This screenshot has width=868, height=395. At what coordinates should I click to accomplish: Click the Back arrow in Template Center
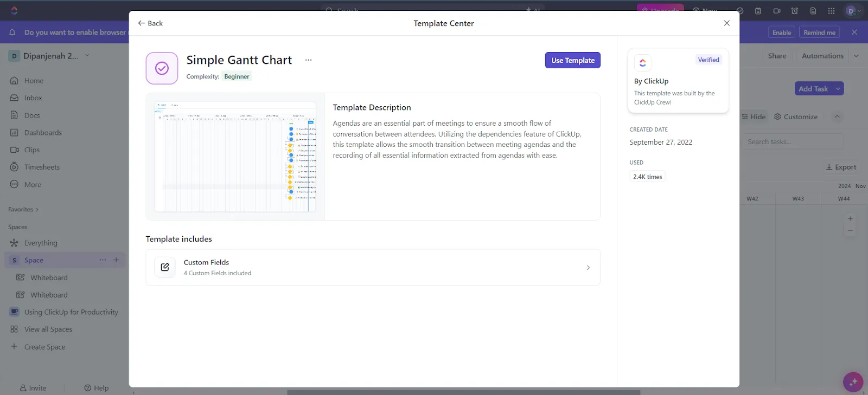tap(150, 23)
